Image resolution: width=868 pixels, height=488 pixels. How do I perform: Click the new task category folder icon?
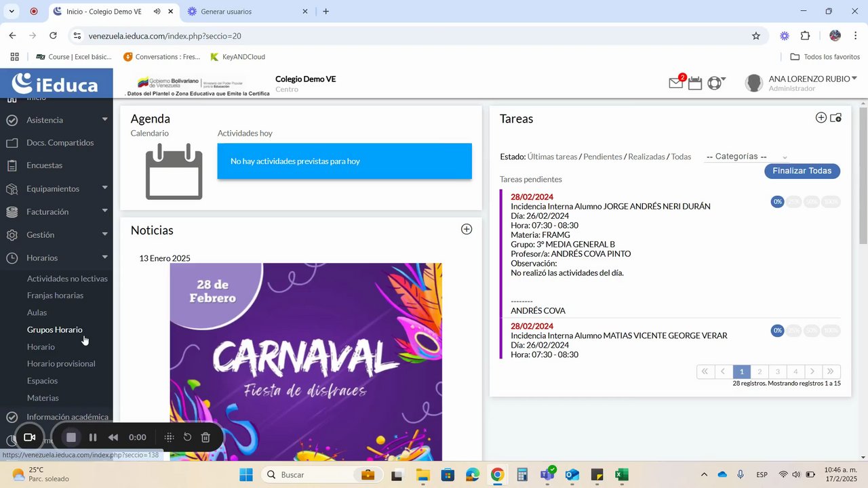(x=835, y=118)
